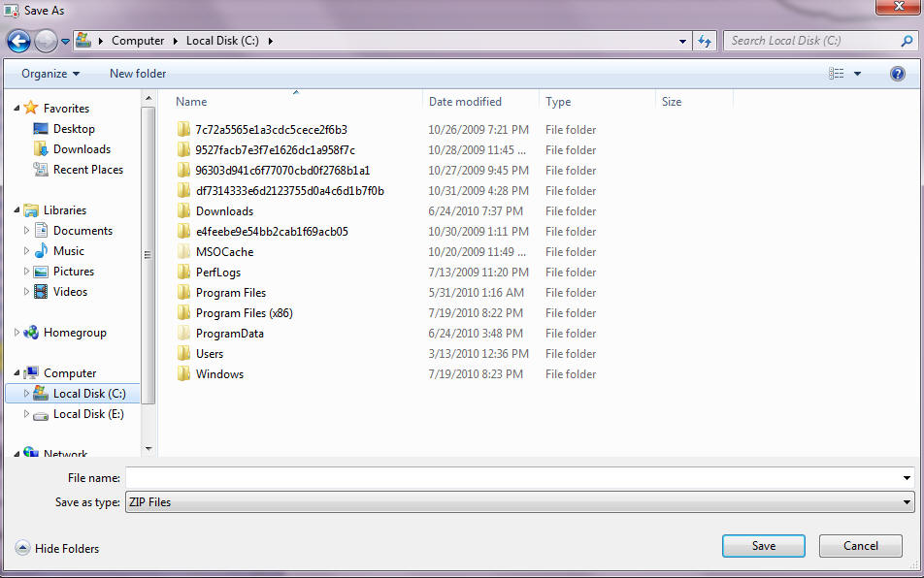
Task: Select the Homegroup icon
Action: 31,333
